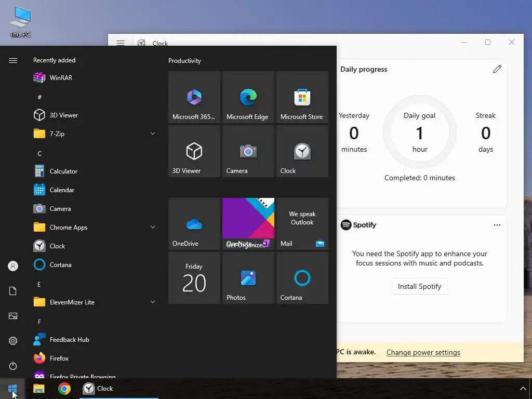Open Clock app hamburger navigation menu
Viewport: 532px width, 399px height.
121,43
